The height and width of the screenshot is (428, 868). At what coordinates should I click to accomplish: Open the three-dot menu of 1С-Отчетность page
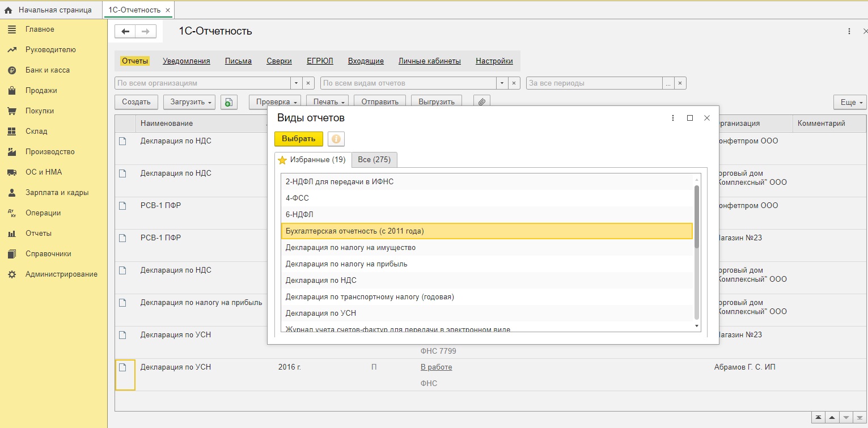pyautogui.click(x=849, y=31)
